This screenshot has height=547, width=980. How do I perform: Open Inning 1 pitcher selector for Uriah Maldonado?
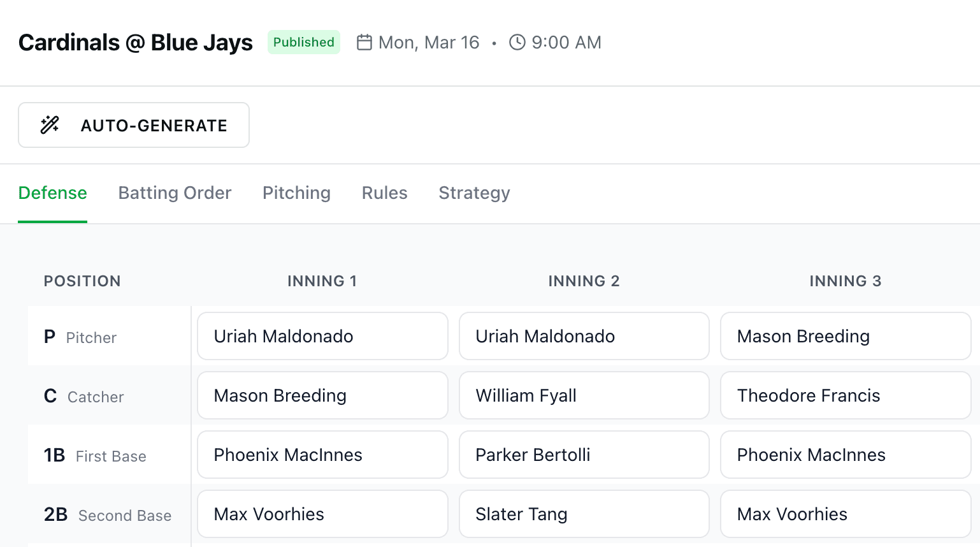tap(322, 336)
